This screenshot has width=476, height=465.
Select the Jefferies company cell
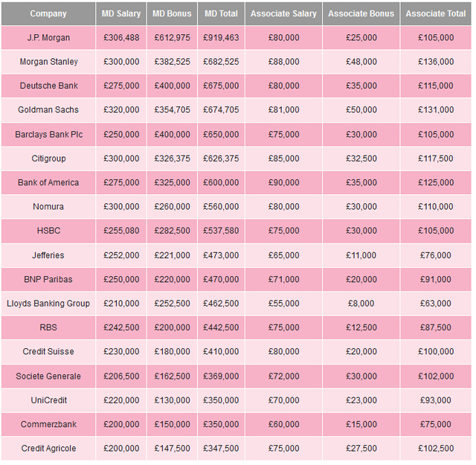[48, 255]
